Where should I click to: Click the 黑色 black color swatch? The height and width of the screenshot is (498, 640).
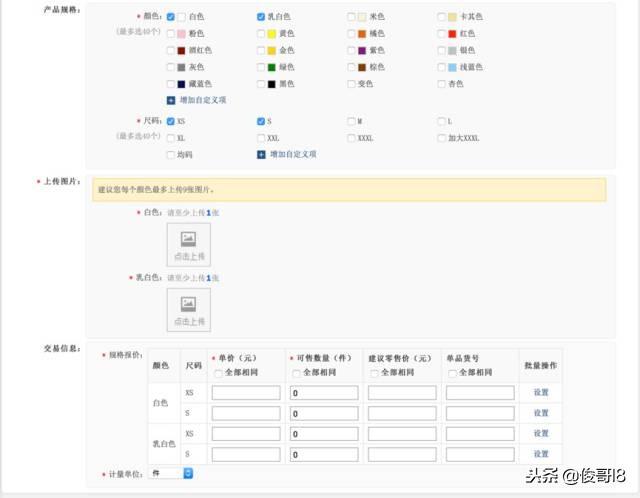point(271,84)
